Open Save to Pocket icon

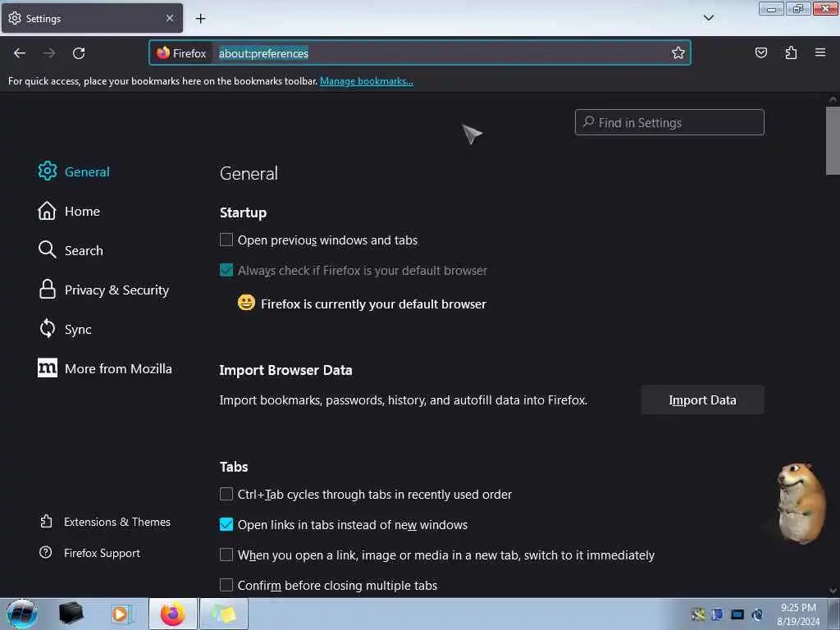(x=760, y=52)
